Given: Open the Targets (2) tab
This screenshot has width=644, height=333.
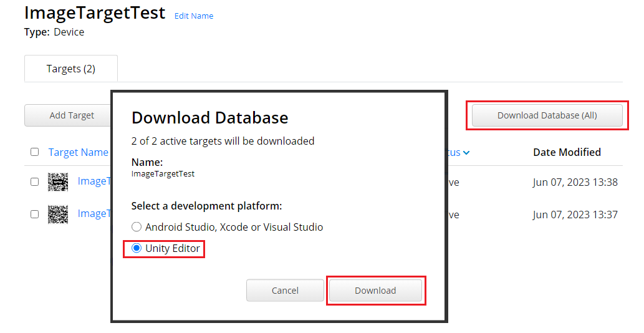Looking at the screenshot, I should [x=71, y=69].
